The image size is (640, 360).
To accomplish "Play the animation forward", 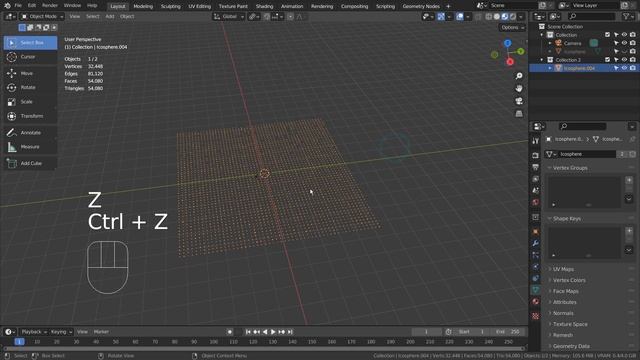I will pos(273,332).
